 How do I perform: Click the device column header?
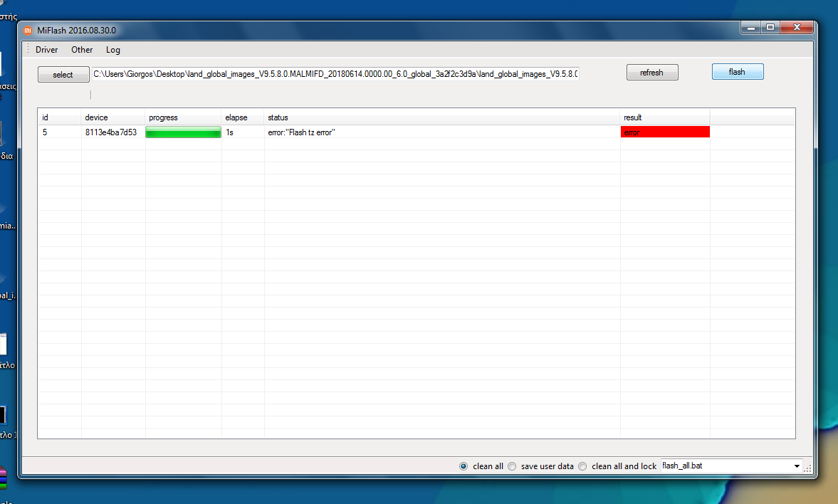click(x=112, y=117)
